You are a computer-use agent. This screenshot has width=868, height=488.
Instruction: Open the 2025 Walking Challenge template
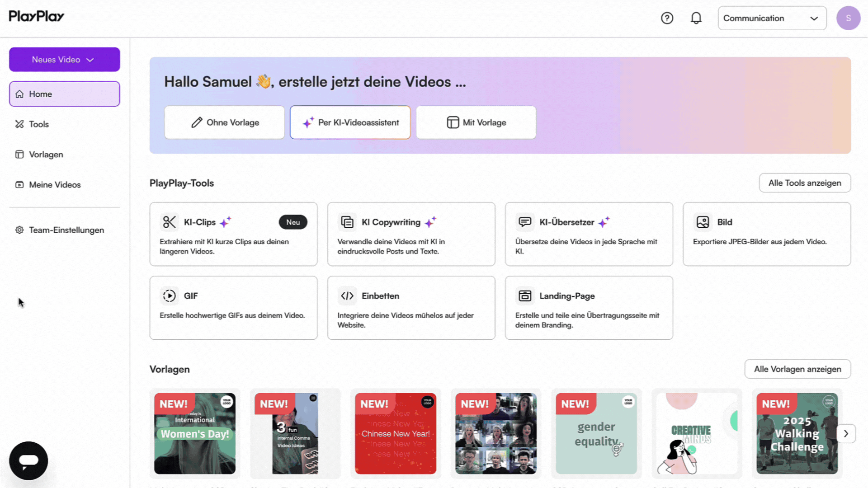tap(797, 434)
